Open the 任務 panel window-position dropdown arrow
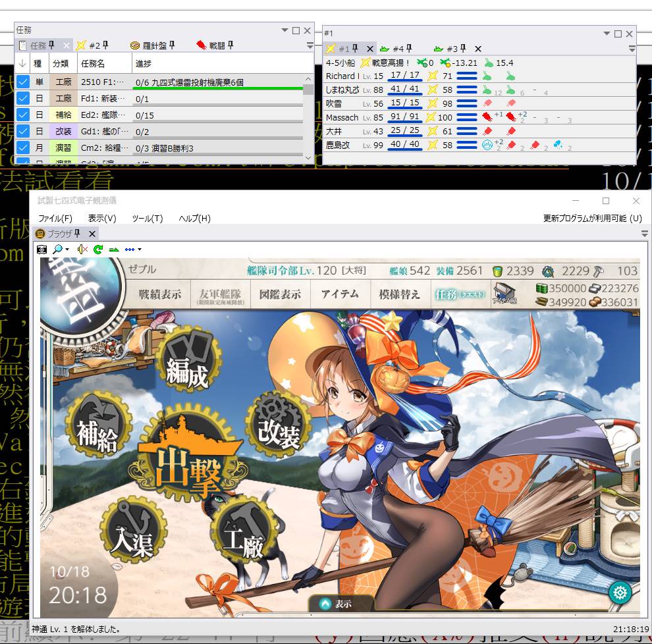This screenshot has height=644, width=652. click(285, 30)
